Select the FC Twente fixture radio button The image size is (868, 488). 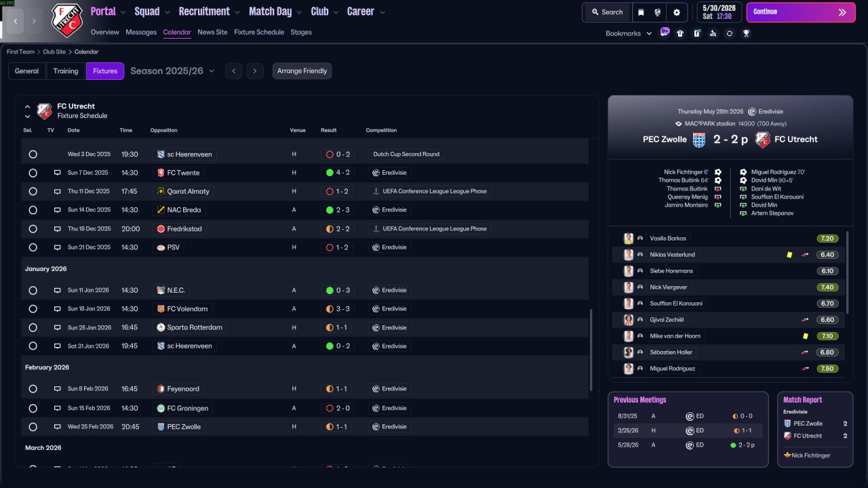(33, 173)
